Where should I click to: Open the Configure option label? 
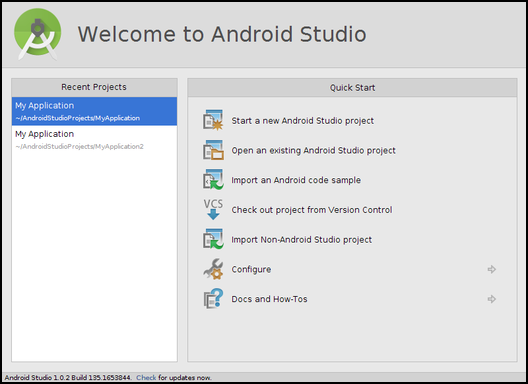pos(251,269)
